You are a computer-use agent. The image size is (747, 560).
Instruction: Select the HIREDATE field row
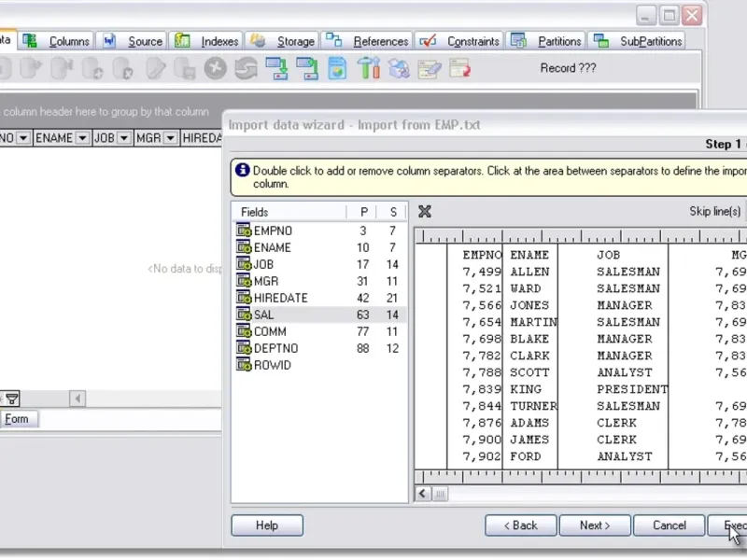319,298
